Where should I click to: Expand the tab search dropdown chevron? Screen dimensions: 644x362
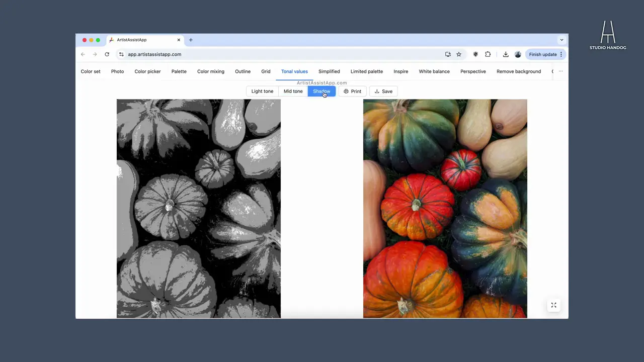(x=561, y=40)
